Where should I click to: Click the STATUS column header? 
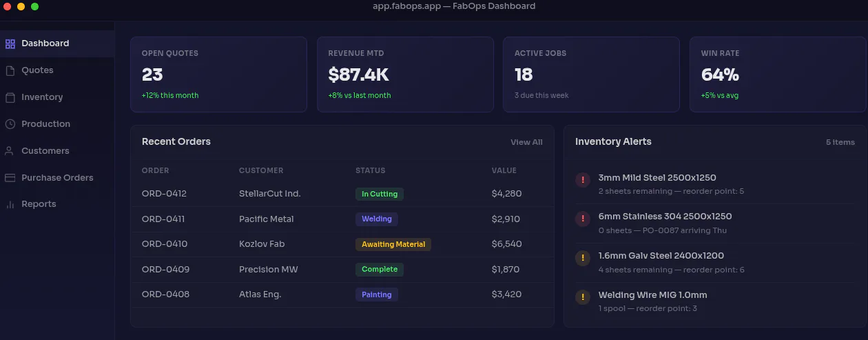point(371,170)
